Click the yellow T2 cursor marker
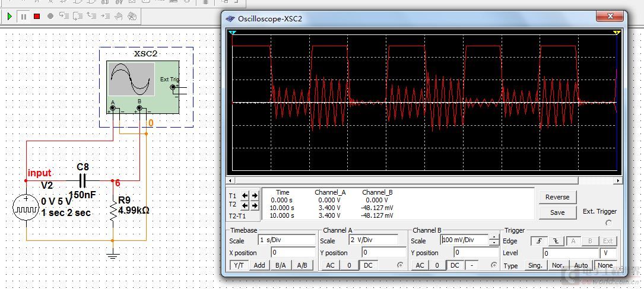644x289 pixels. click(617, 32)
